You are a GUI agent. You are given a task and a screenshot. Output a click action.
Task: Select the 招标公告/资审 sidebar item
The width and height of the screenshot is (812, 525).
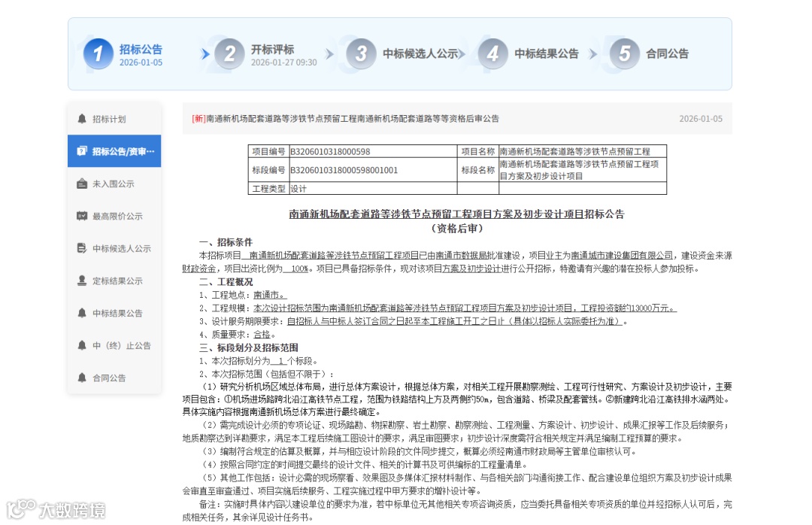[114, 151]
